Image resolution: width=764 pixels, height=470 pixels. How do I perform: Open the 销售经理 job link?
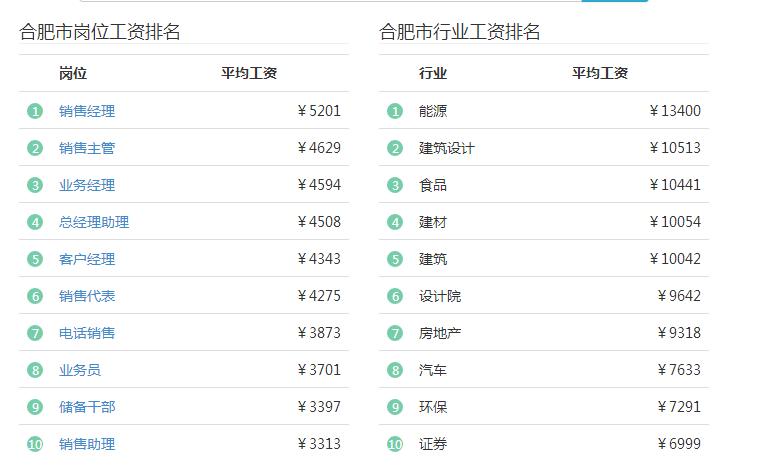coord(87,111)
